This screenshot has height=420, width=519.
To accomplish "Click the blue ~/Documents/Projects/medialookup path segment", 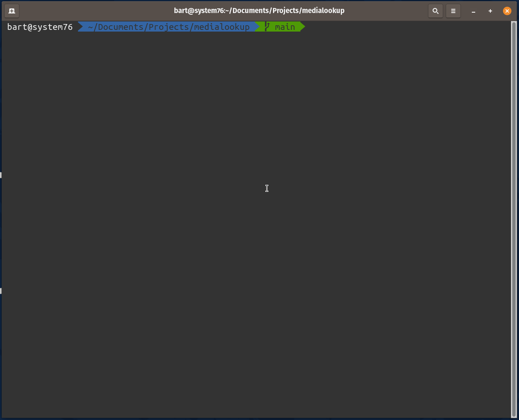I will click(169, 27).
